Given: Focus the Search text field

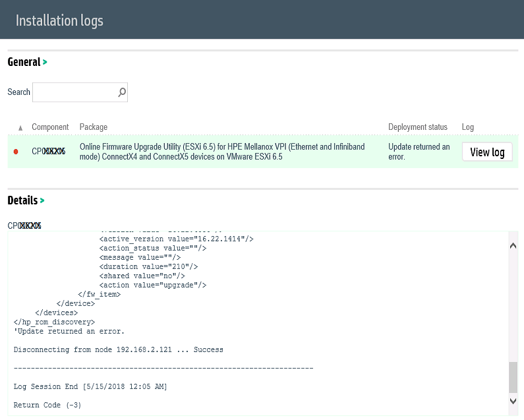Looking at the screenshot, I should click(x=74, y=92).
